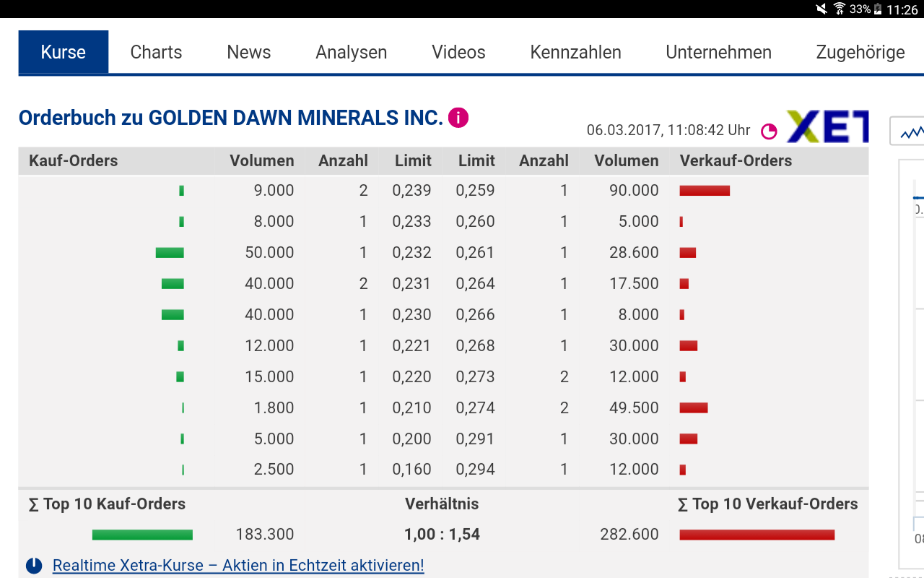
Task: Tap the Orderbuch zu GOLDEN DAWN MINERALS INC. heading
Action: (231, 118)
